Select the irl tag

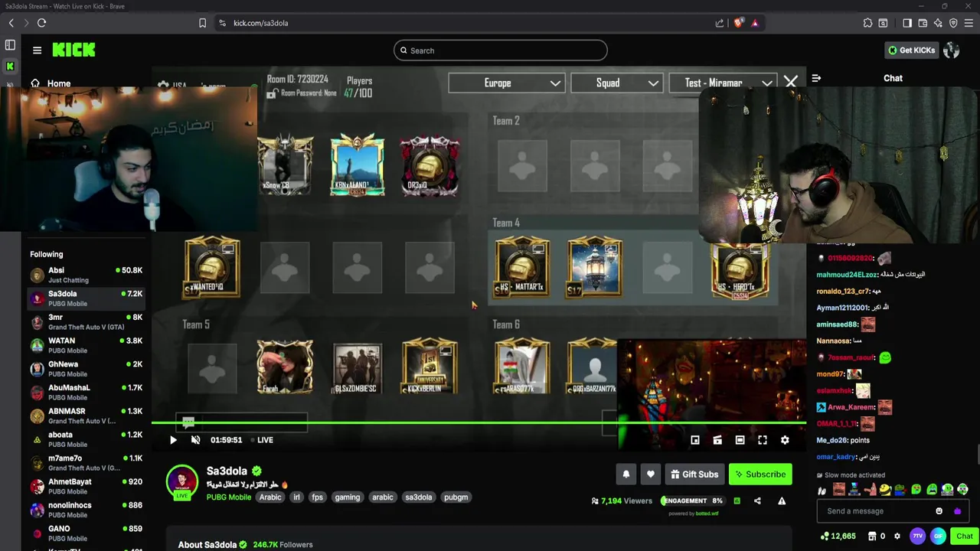tap(296, 497)
